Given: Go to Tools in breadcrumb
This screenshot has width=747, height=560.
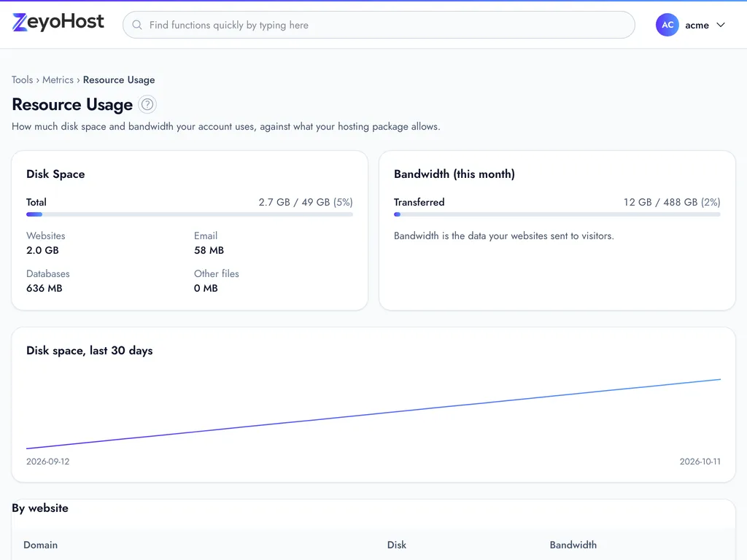Looking at the screenshot, I should pos(23,79).
